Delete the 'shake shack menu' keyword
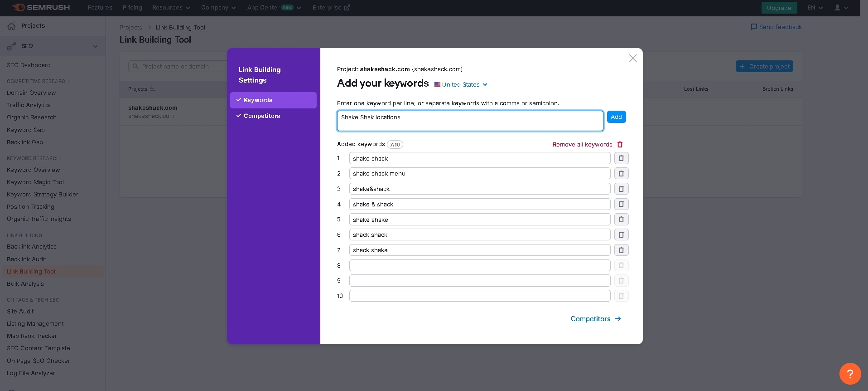This screenshot has width=868, height=391. pos(621,174)
